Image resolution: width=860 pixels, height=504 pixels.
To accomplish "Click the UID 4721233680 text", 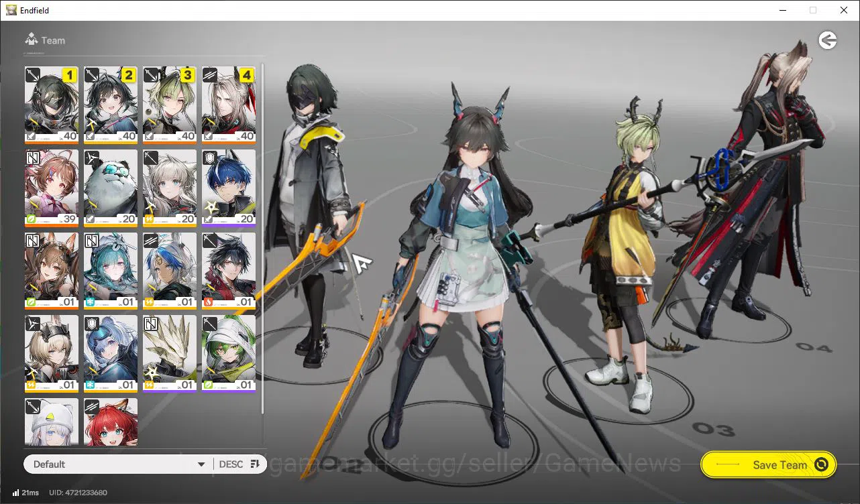I will (x=78, y=493).
